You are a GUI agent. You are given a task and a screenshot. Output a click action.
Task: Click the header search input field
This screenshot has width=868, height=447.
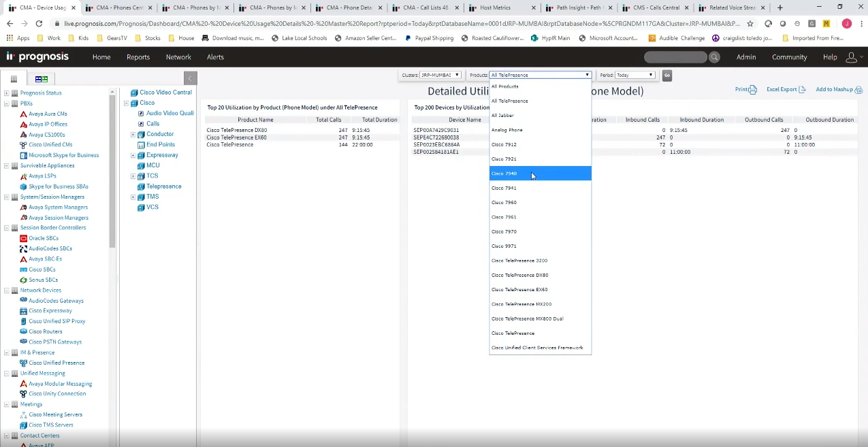pyautogui.click(x=674, y=57)
